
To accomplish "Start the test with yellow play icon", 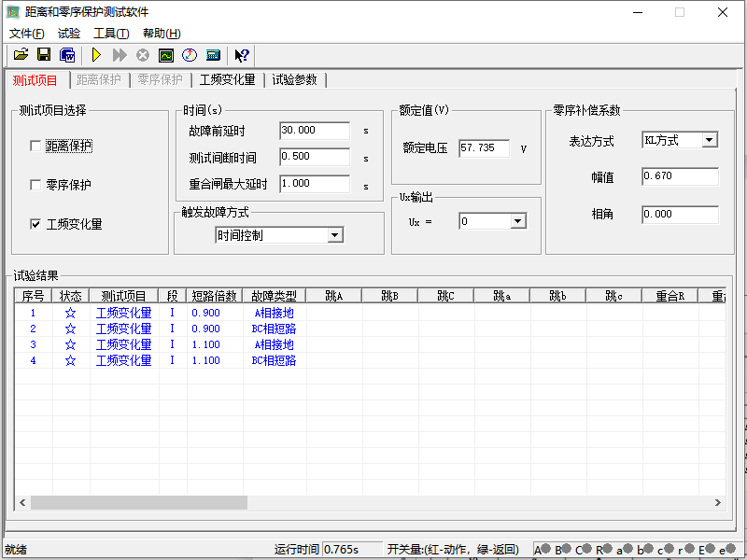I will (95, 55).
